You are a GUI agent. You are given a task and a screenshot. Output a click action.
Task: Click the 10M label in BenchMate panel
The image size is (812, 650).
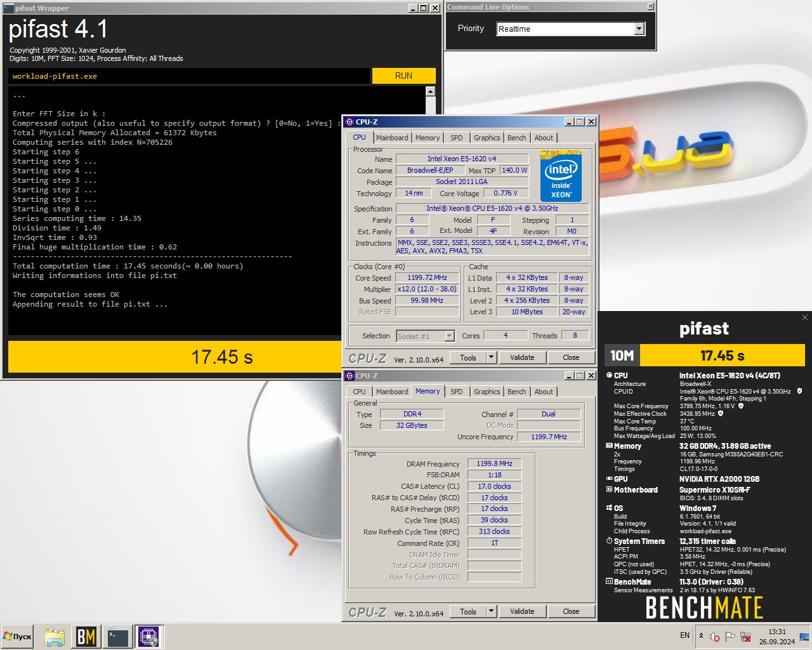622,355
